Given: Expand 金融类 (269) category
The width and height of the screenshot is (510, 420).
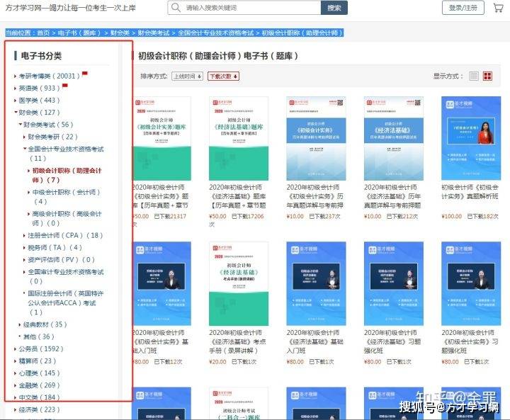Looking at the screenshot, I should [39, 385].
